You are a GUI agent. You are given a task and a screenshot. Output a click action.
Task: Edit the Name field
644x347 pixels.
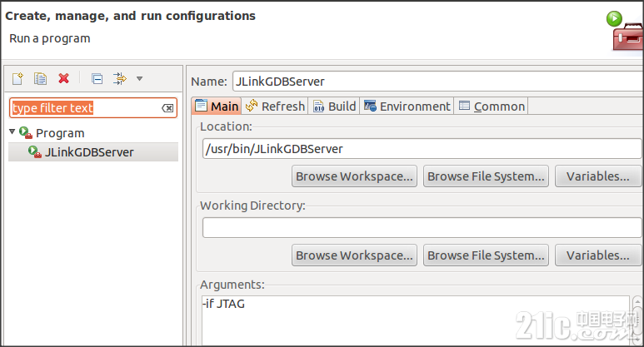pyautogui.click(x=438, y=82)
